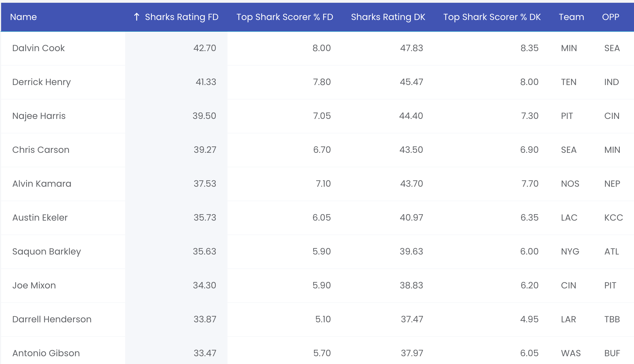Click Chris Carson's DK rating 43.50
The image size is (634, 364).
click(x=411, y=150)
